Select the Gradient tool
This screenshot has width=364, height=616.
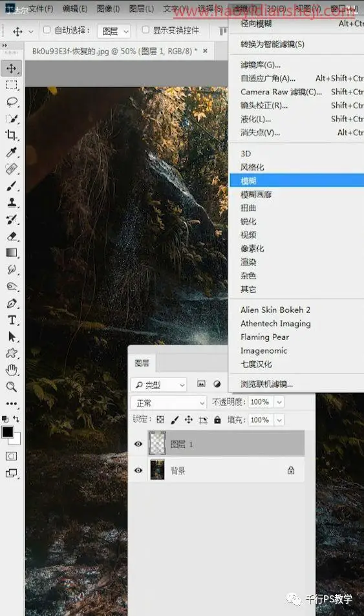pos(12,253)
